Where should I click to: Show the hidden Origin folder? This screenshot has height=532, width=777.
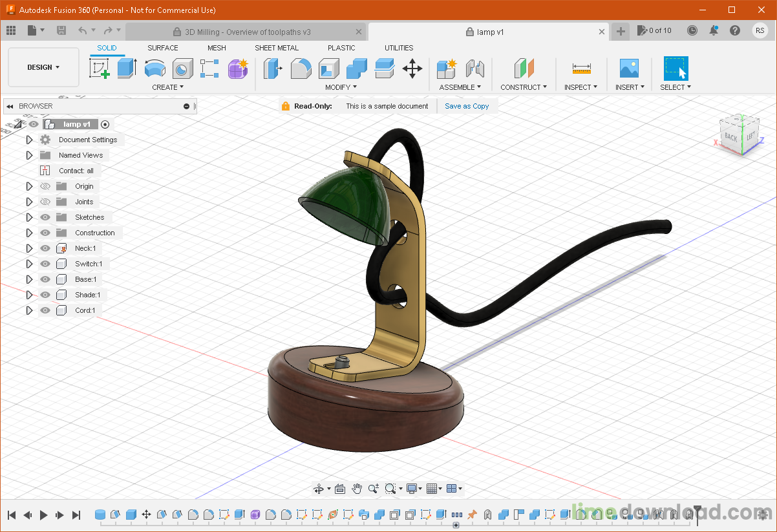[x=45, y=186]
